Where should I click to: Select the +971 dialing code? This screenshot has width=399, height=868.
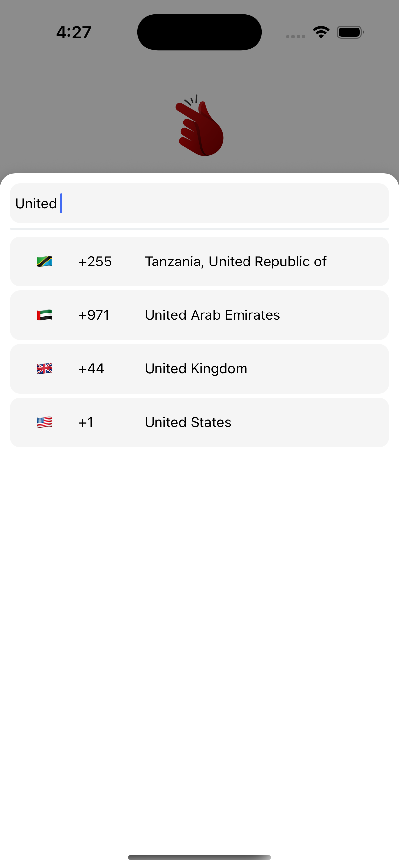tap(94, 315)
